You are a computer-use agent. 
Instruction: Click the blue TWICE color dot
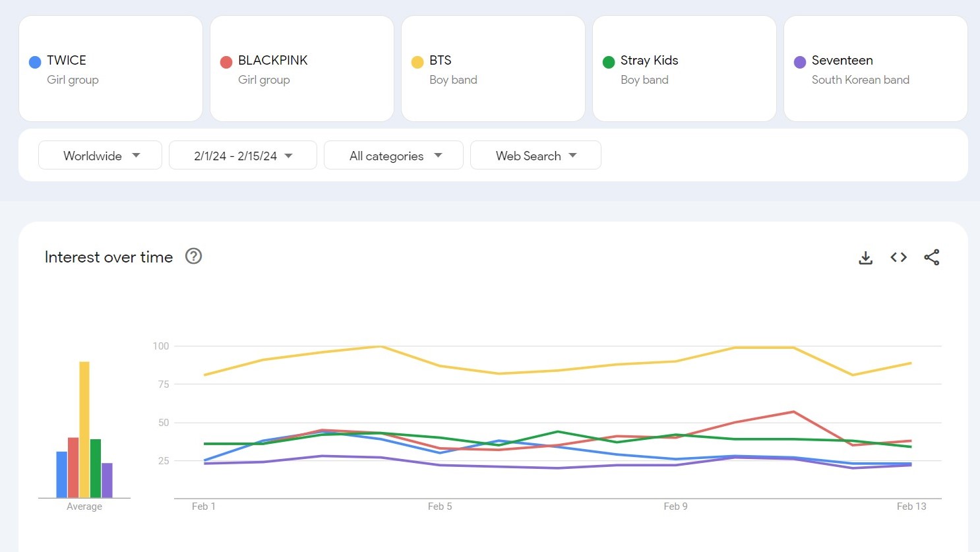coord(35,62)
